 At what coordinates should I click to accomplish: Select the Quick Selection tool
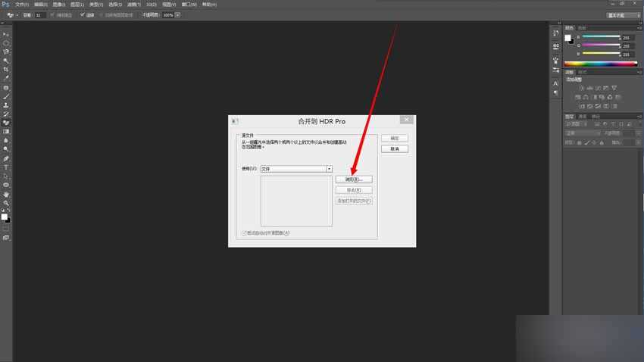coord(6,61)
